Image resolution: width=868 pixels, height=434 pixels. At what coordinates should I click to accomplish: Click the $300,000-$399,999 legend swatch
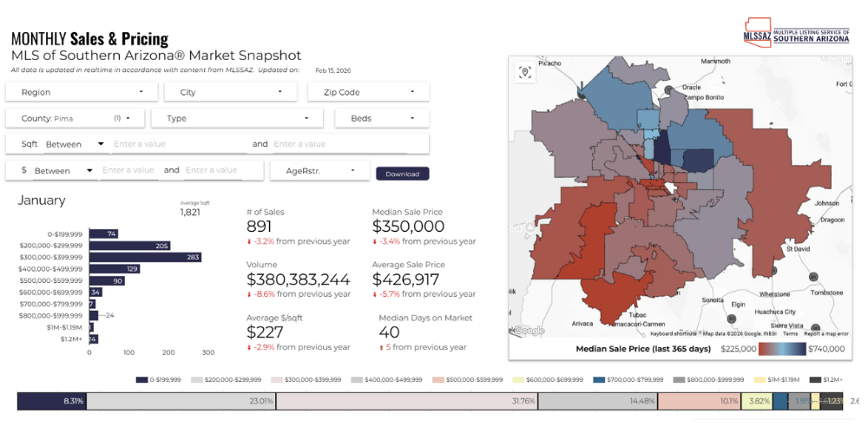[276, 380]
